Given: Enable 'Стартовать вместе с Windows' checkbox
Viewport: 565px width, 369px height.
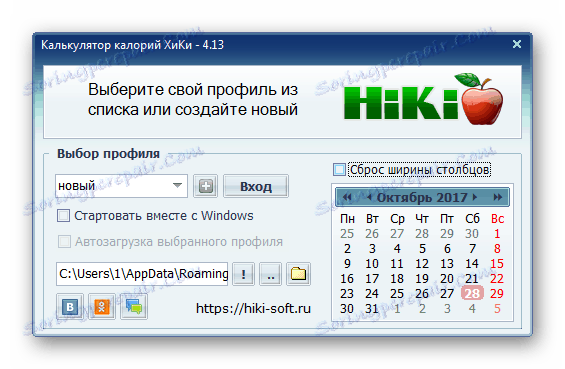Looking at the screenshot, I should [x=64, y=216].
